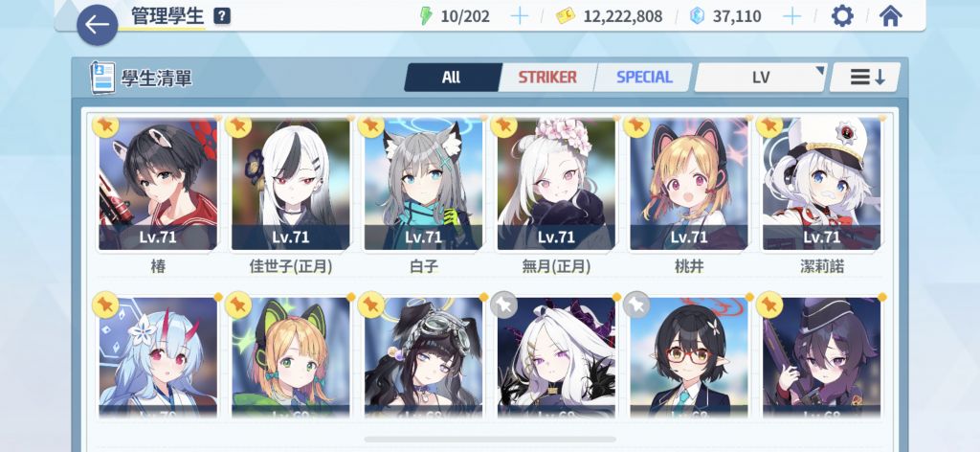Click the green energy bolt icon
Viewport: 980px width, 452px height.
click(426, 16)
